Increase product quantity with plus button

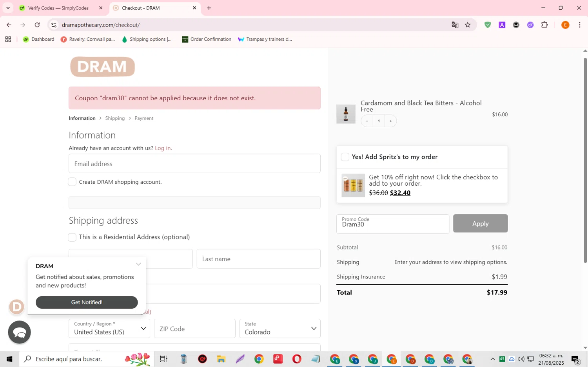(390, 121)
